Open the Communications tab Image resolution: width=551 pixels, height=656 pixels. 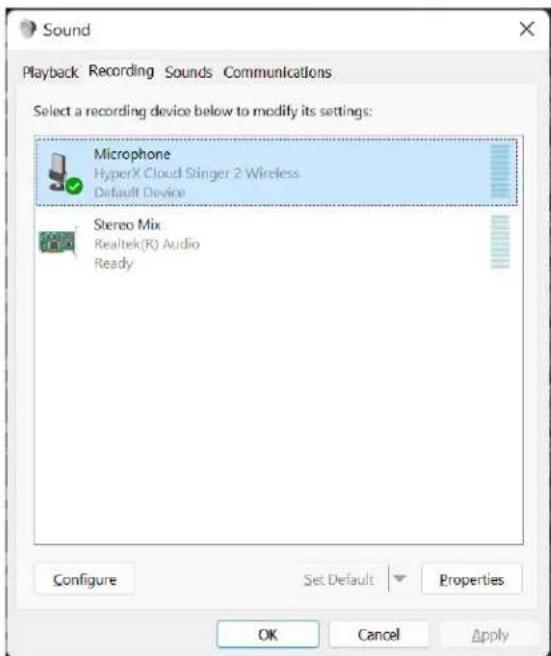(x=277, y=72)
